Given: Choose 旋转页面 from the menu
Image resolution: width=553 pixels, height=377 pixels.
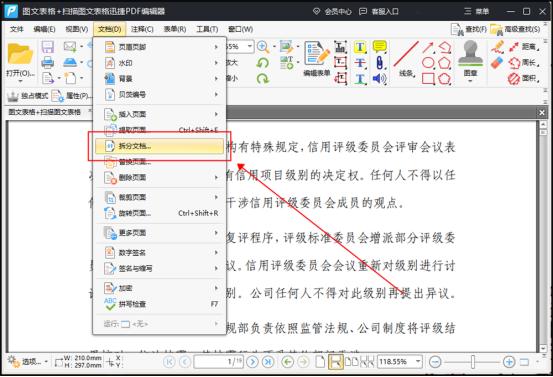Looking at the screenshot, I should (x=160, y=213).
